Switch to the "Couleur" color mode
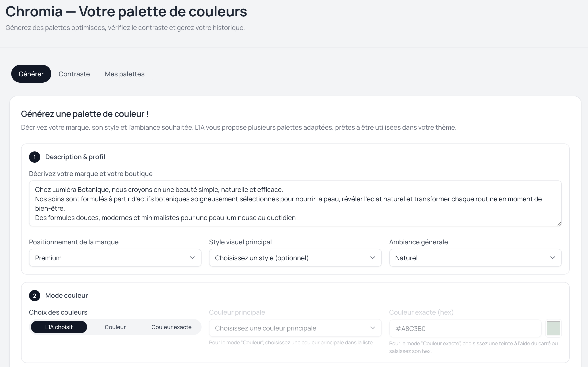Screen dimensions: 588x367 tap(115, 327)
